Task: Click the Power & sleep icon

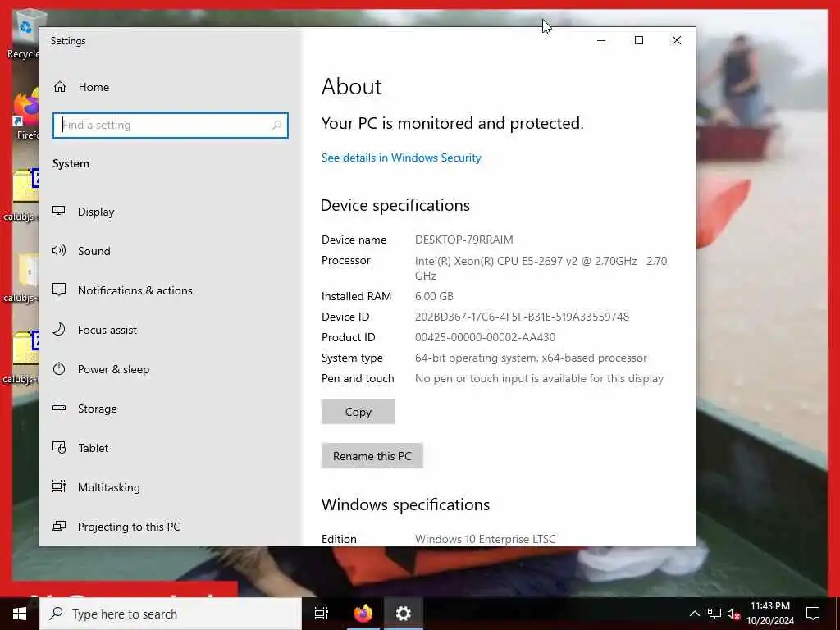Action: coord(59,368)
